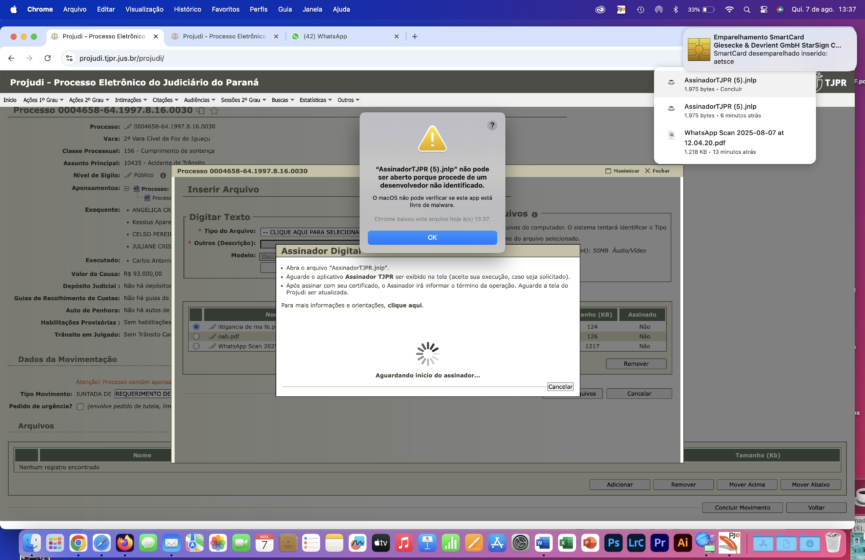Open the Histórico menu in menu bar
Image resolution: width=865 pixels, height=560 pixels.
(x=187, y=9)
